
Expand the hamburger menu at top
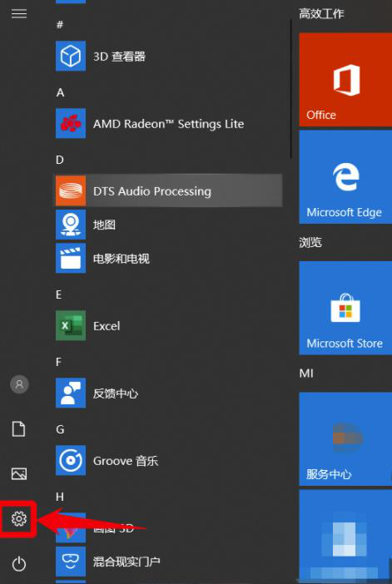pos(19,14)
